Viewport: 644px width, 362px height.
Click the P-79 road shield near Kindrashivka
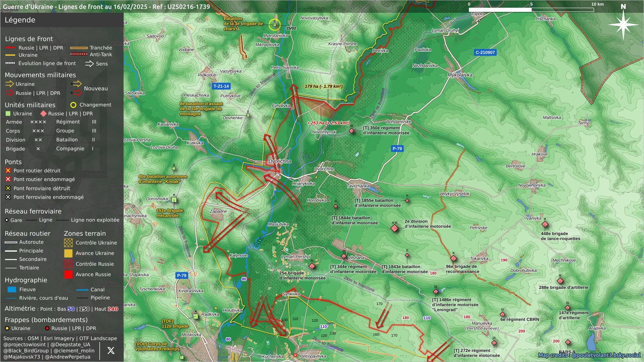click(181, 276)
